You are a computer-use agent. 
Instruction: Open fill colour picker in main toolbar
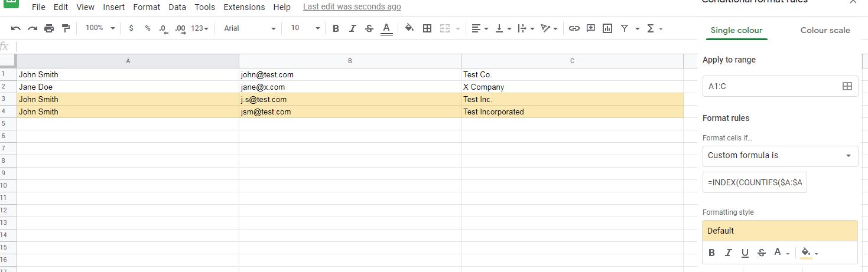coord(409,28)
